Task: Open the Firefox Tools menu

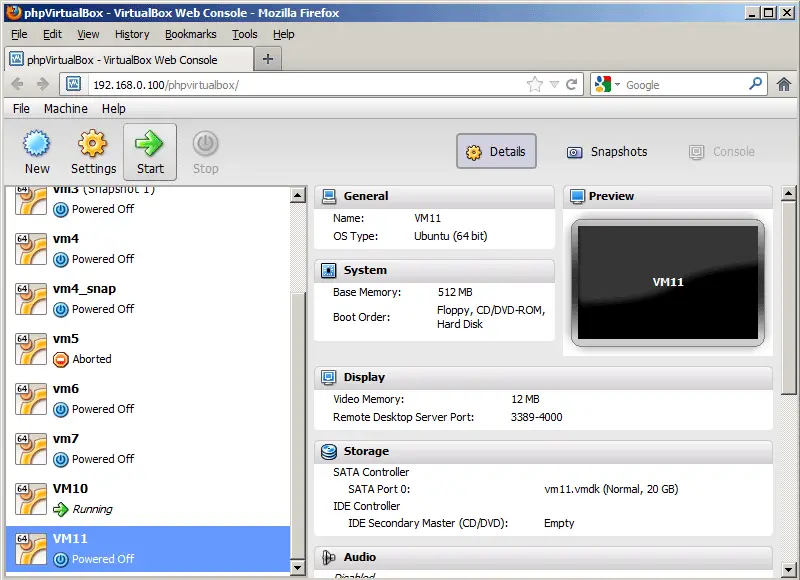Action: (244, 34)
